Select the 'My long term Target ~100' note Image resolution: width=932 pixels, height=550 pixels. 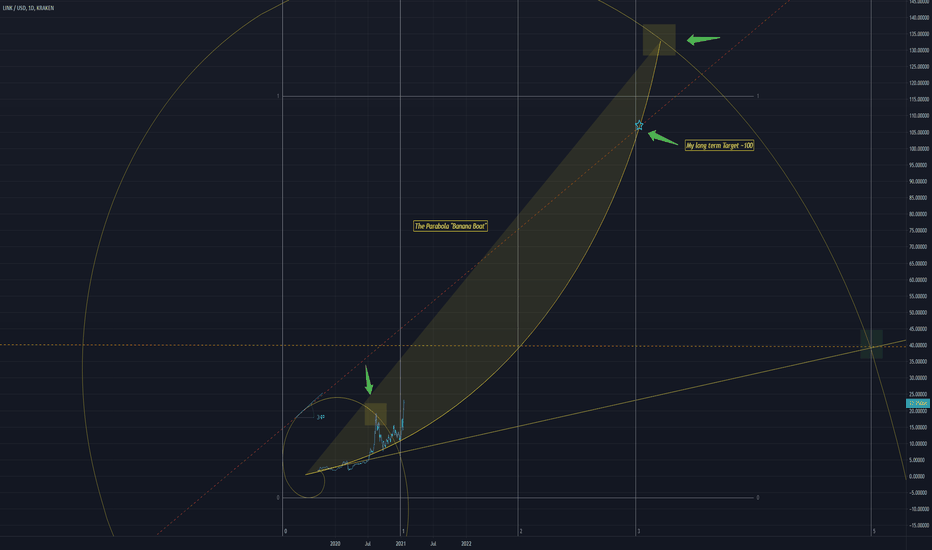[x=719, y=145]
